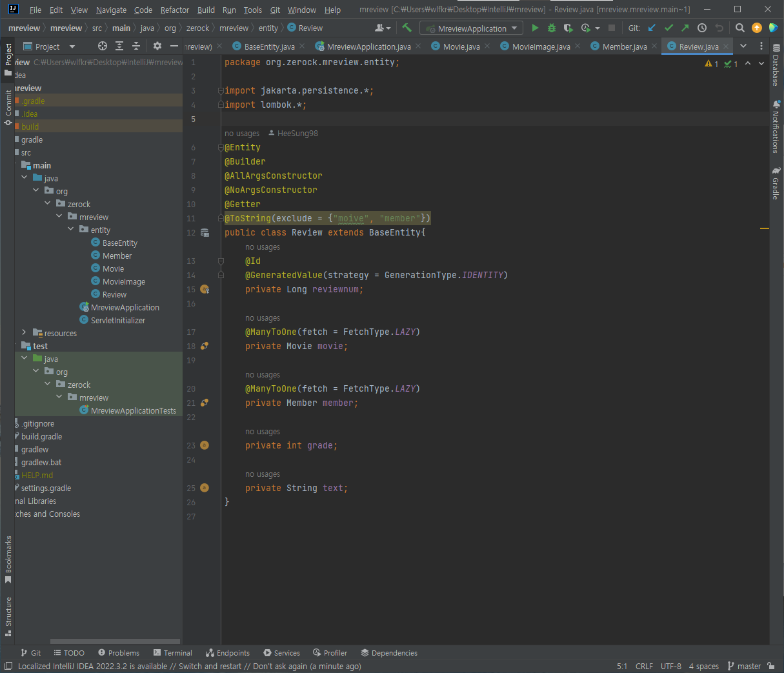
Task: Click the gutter icon beside reviewnum on line 15
Action: click(x=205, y=289)
